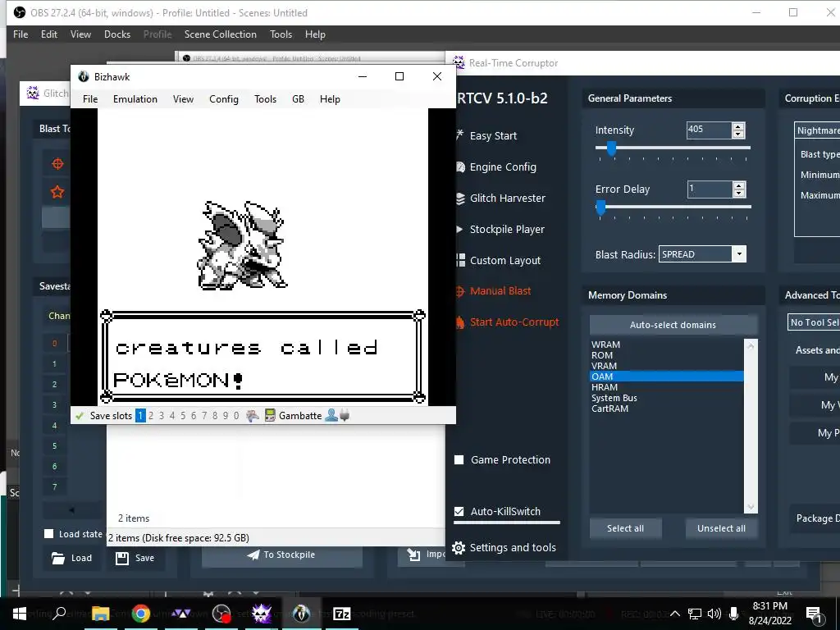This screenshot has height=630, width=840.
Task: Click Load button in Glitch Harvester
Action: coord(72,558)
